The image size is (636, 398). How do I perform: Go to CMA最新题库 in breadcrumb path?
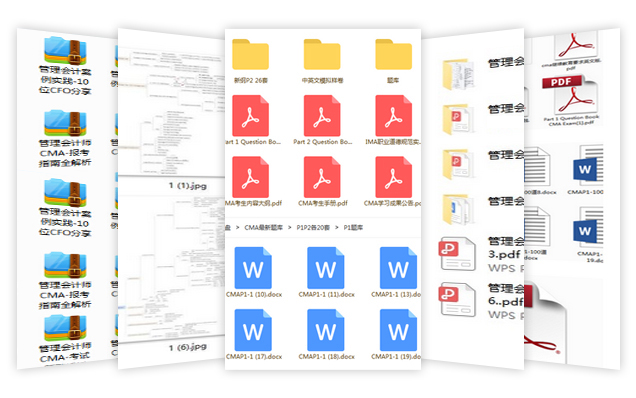click(x=263, y=228)
